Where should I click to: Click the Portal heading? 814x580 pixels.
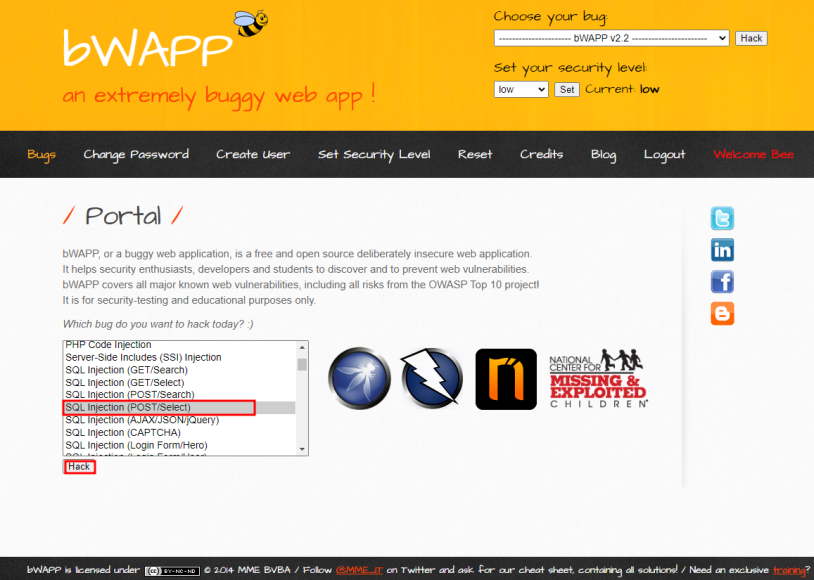(x=123, y=215)
